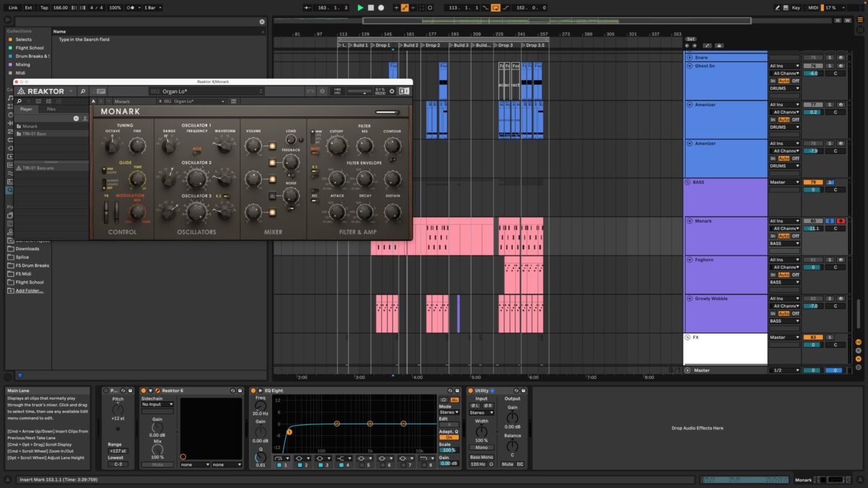Click Automation Arm chain icon in top bar

pos(404,7)
